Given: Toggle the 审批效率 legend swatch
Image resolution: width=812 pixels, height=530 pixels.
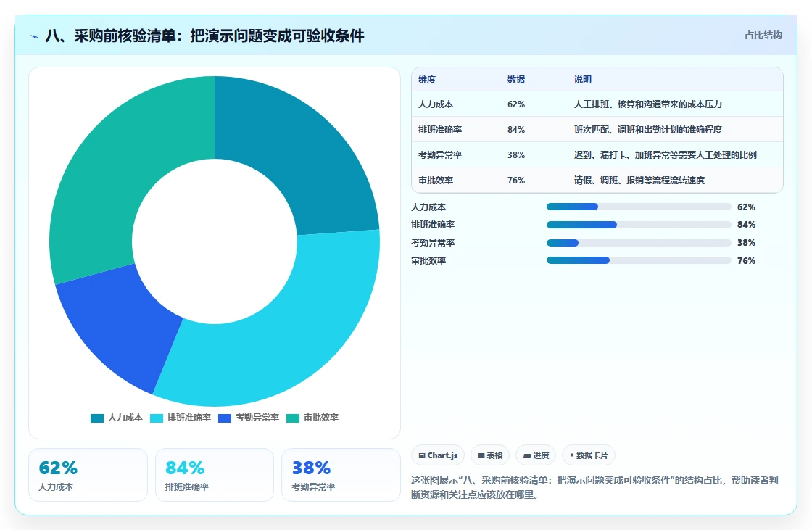Looking at the screenshot, I should 293,418.
